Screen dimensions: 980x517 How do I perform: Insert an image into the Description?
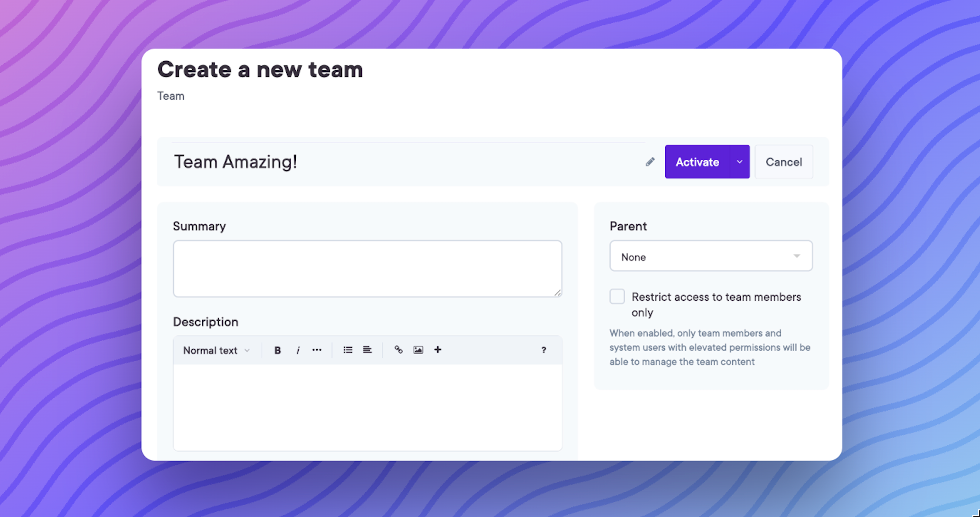(418, 350)
